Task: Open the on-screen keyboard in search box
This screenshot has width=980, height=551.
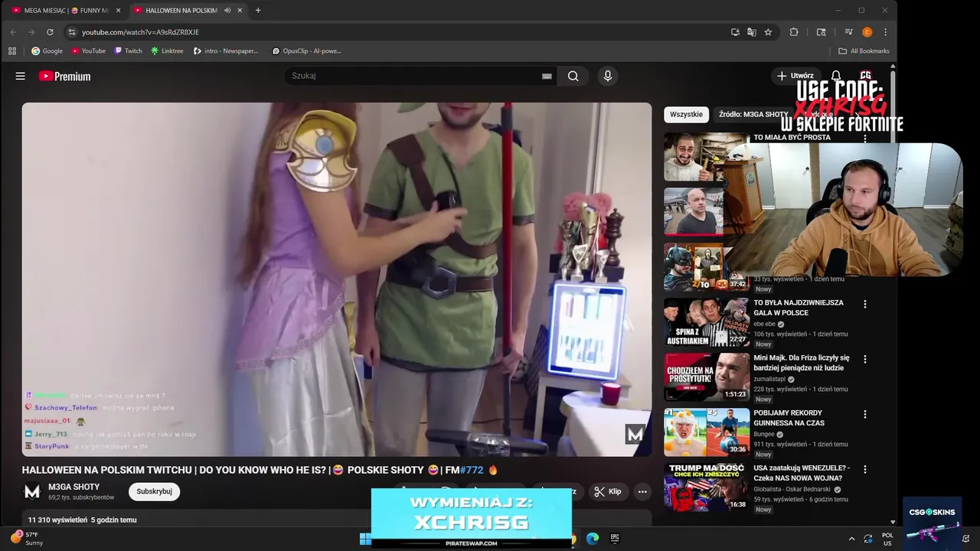Action: pyautogui.click(x=547, y=76)
